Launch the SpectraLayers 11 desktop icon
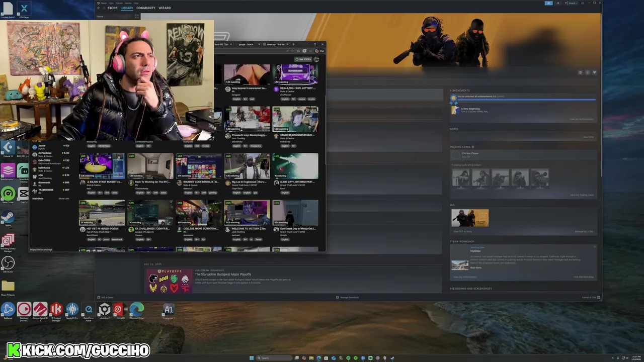644x362 pixels. (8, 171)
